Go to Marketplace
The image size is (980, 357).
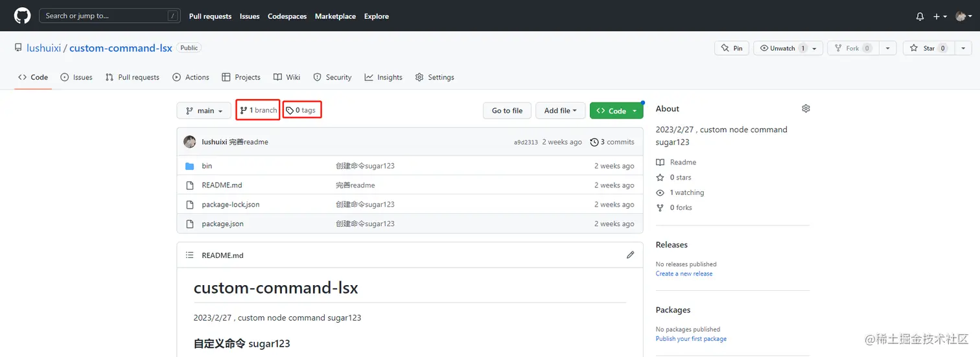click(335, 16)
